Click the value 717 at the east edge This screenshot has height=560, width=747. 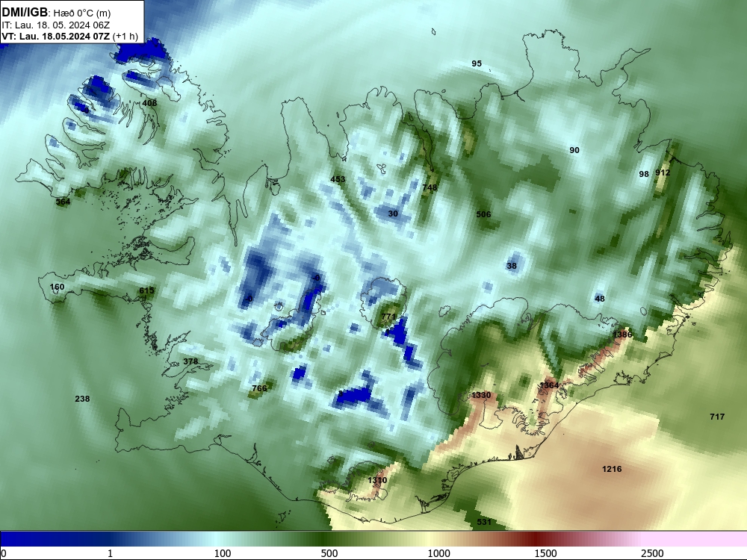point(717,417)
